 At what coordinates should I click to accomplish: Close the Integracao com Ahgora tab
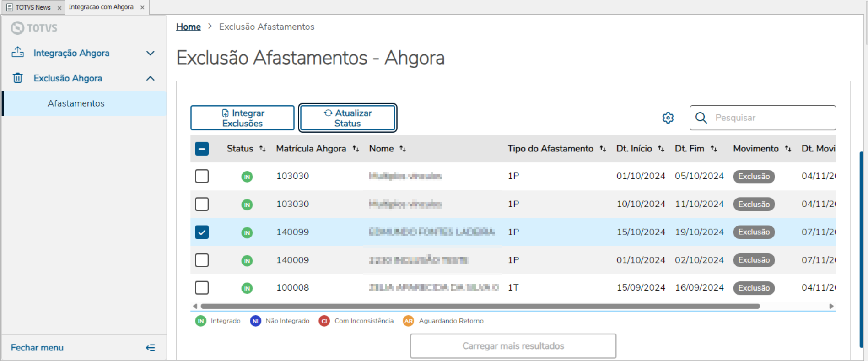coord(142,7)
